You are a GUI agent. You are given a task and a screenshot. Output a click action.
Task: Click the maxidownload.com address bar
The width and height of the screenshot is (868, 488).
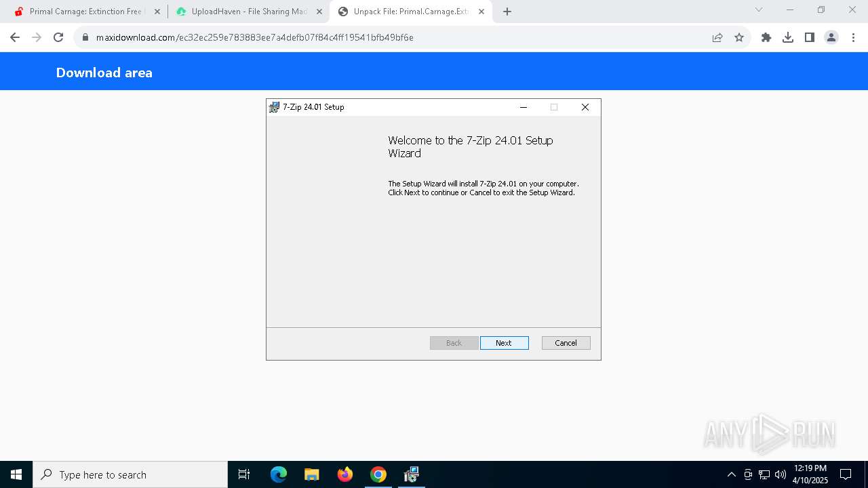(x=393, y=37)
